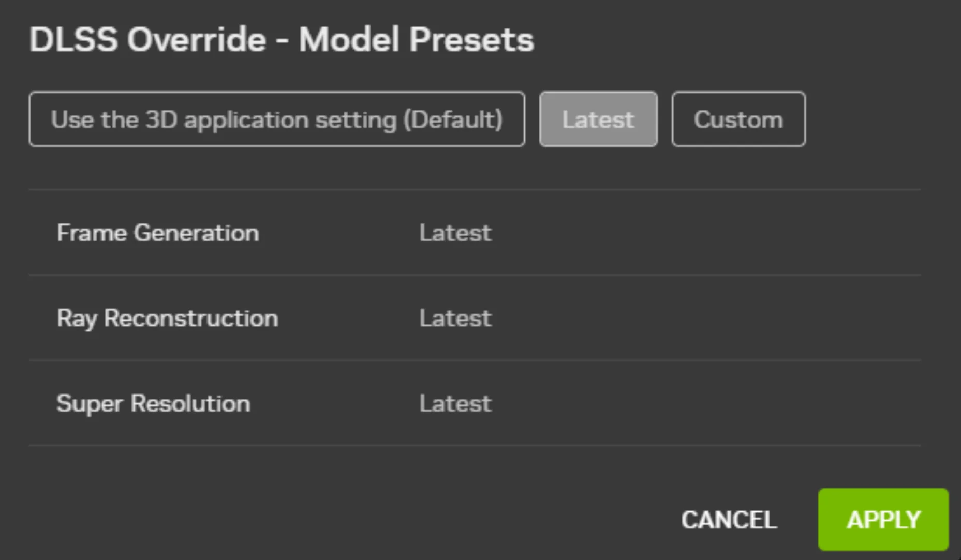Click the divider line below Super Resolution
The height and width of the screenshot is (560, 961).
point(474,445)
